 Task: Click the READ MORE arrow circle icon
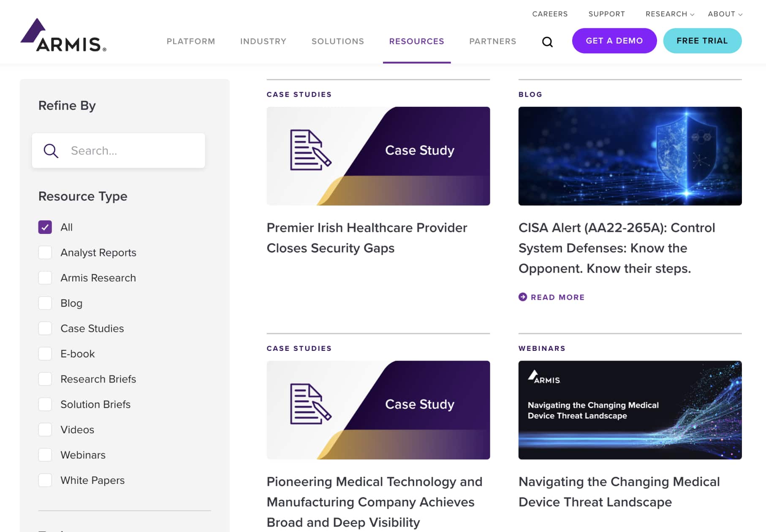click(x=523, y=297)
